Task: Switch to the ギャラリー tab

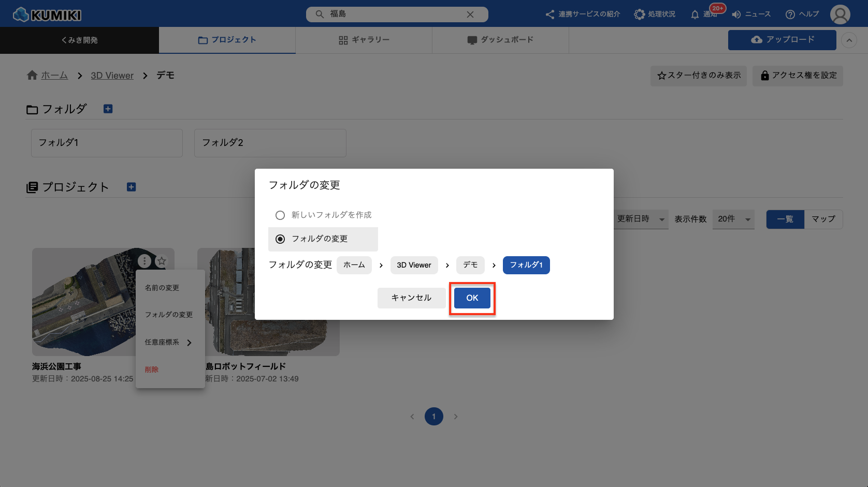Action: (364, 40)
